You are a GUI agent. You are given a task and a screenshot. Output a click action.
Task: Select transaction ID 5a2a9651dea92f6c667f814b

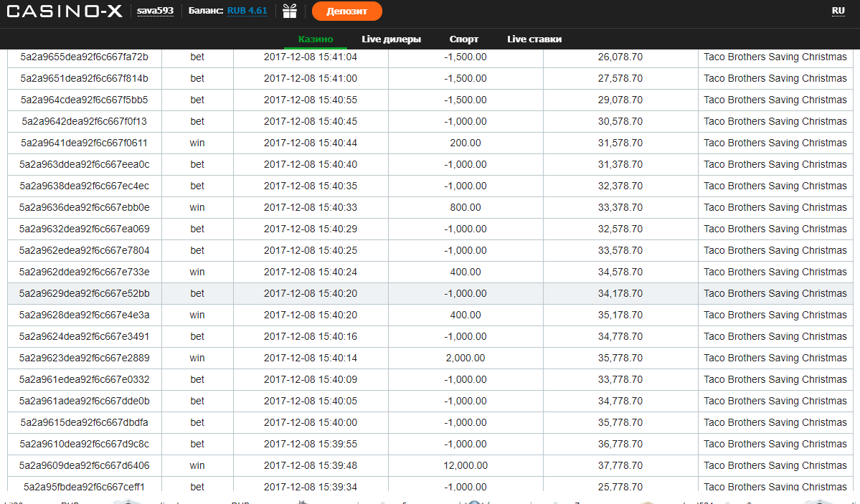click(x=85, y=78)
